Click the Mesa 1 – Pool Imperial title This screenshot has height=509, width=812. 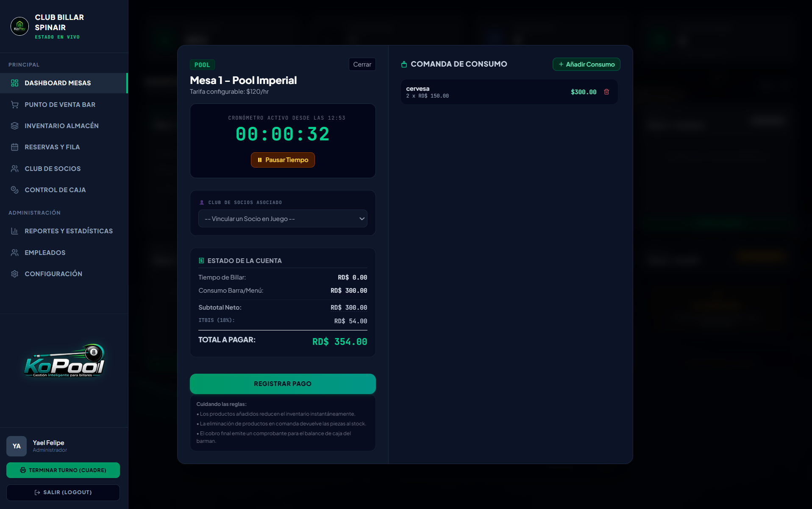pyautogui.click(x=243, y=80)
